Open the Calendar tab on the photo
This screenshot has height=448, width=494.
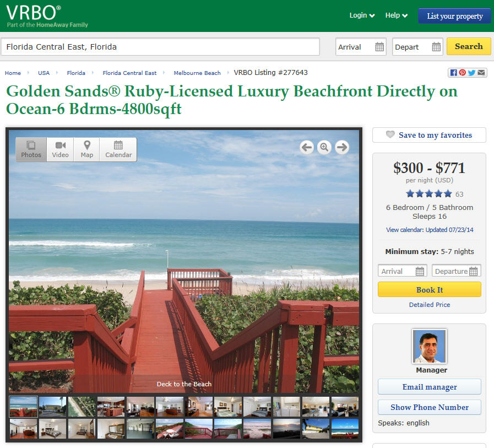click(118, 149)
